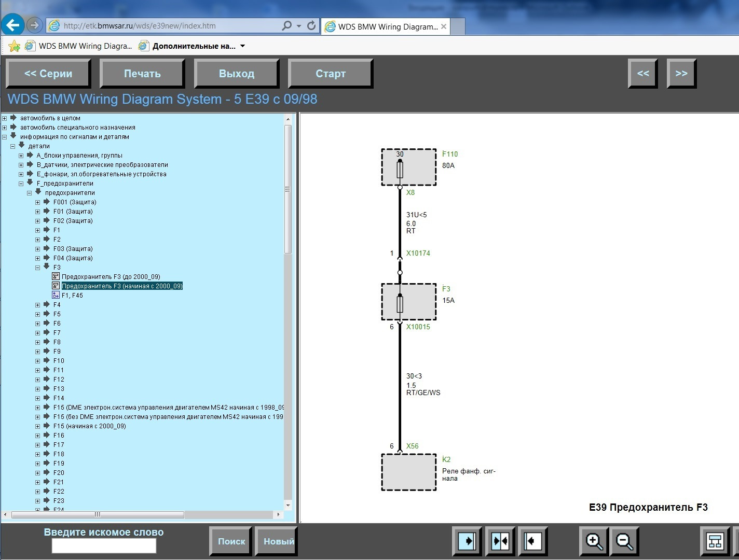Image resolution: width=739 pixels, height=560 pixels.
Task: Click the F110 fuse box symbol
Action: point(409,167)
